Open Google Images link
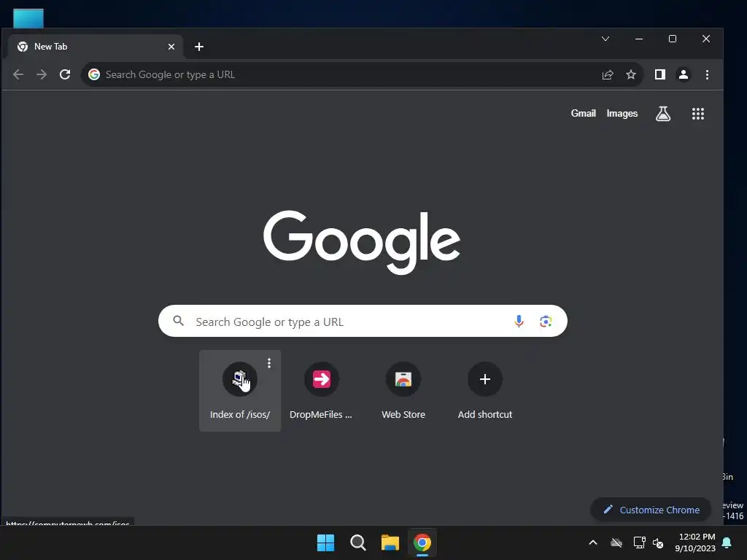 (622, 113)
